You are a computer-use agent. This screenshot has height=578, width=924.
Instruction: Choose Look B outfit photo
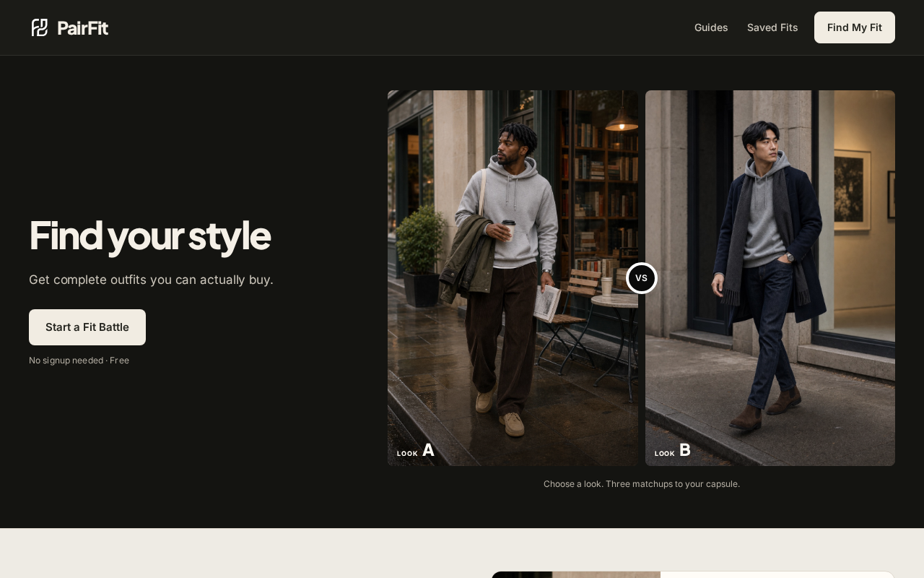(770, 278)
